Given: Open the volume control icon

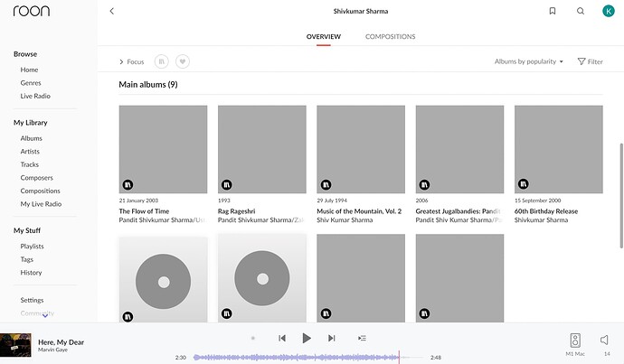Looking at the screenshot, I should tap(604, 340).
